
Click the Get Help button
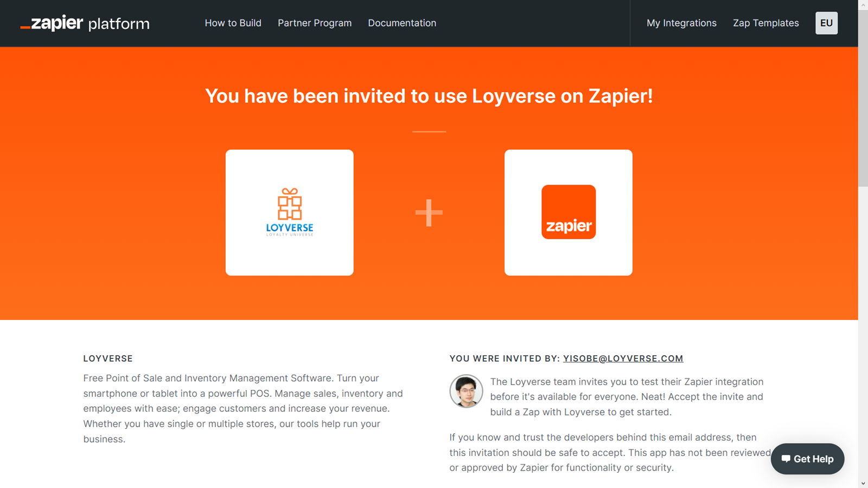[807, 458]
